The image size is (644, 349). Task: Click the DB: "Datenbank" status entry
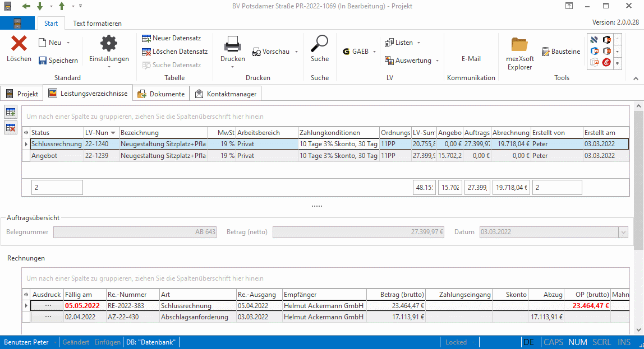coord(151,342)
